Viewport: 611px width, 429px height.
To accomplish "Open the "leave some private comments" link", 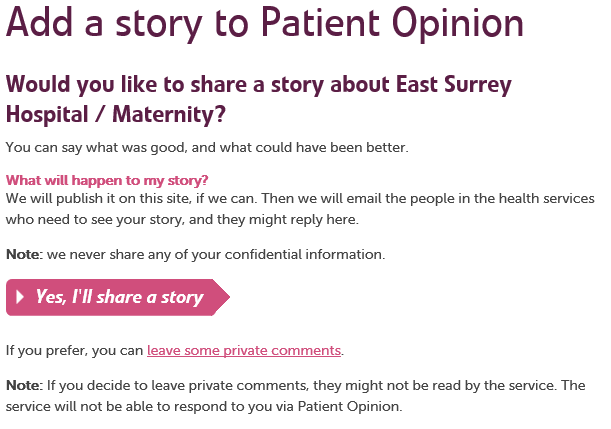I will [x=244, y=350].
